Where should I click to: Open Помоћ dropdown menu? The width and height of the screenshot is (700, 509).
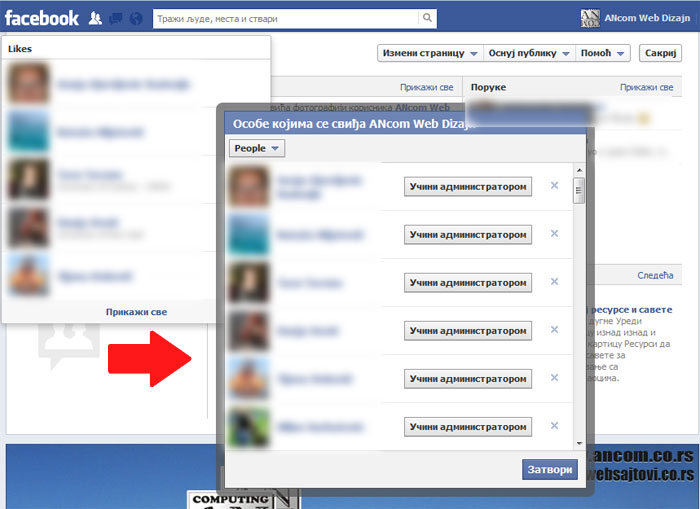[602, 53]
